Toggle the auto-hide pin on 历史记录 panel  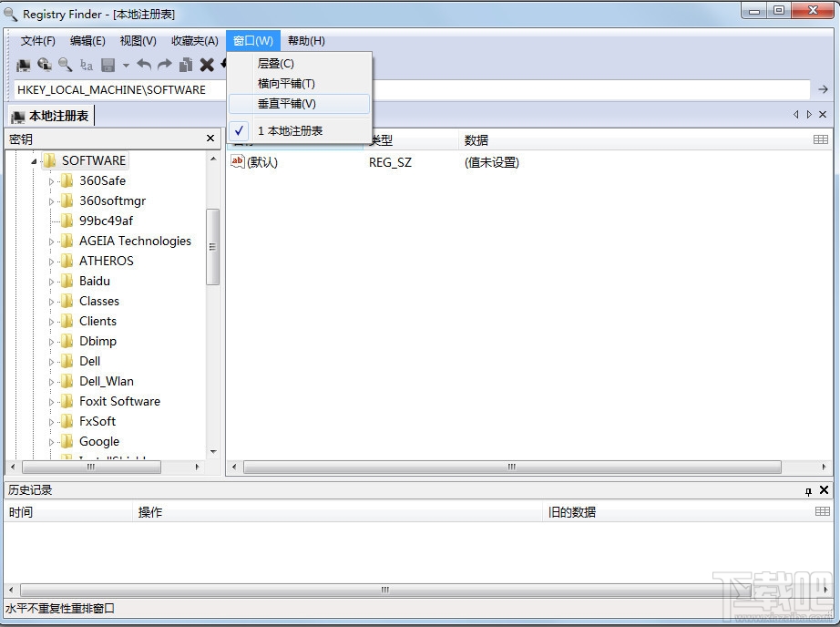(x=807, y=490)
